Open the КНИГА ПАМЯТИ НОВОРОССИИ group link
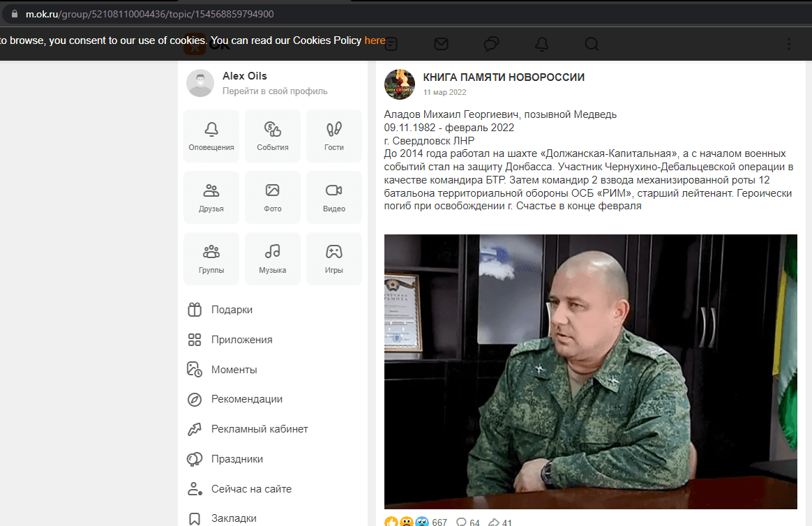This screenshot has width=812, height=526. (x=504, y=77)
